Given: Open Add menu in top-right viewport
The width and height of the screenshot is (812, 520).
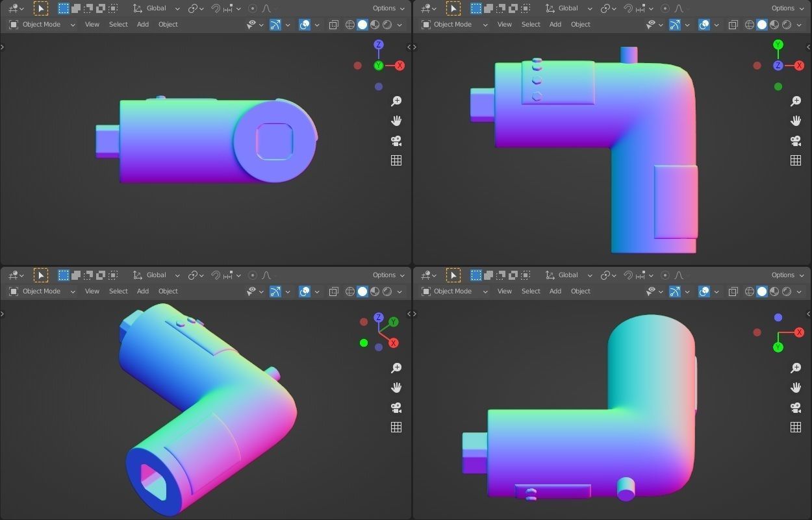Looking at the screenshot, I should pyautogui.click(x=555, y=25).
